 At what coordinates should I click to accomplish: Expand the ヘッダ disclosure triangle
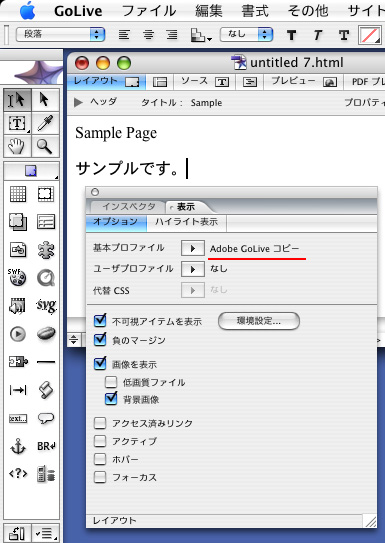point(79,103)
